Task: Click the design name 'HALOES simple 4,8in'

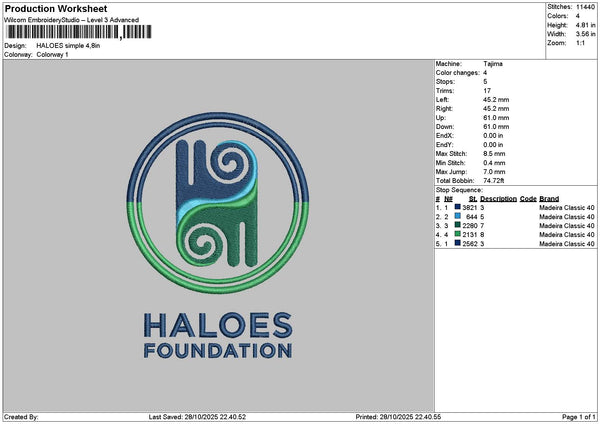Action: pos(68,46)
